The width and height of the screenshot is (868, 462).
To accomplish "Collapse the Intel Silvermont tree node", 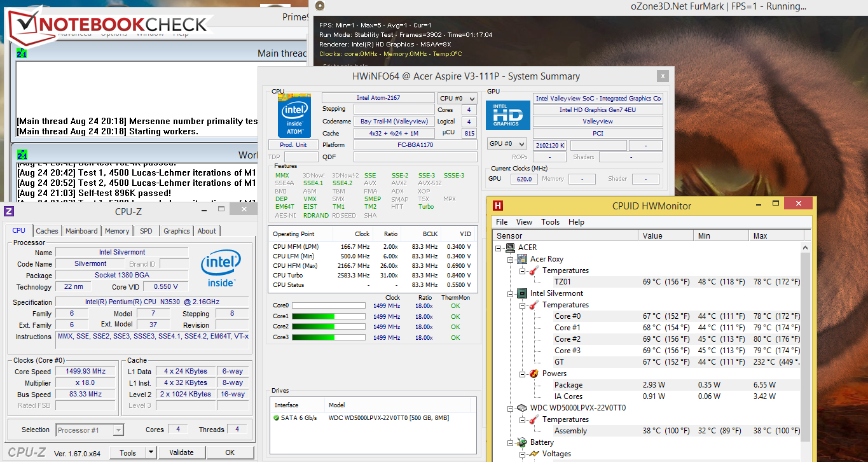I will click(510, 293).
